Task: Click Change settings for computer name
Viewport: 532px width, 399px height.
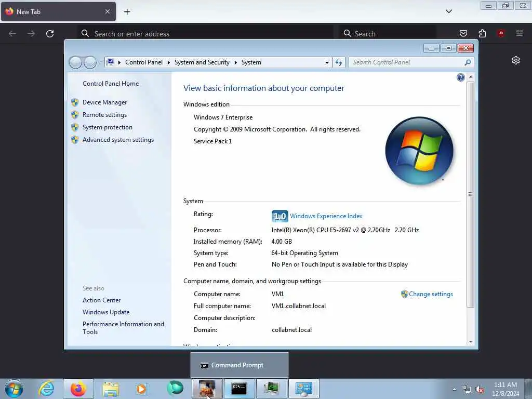Action: coord(431,294)
